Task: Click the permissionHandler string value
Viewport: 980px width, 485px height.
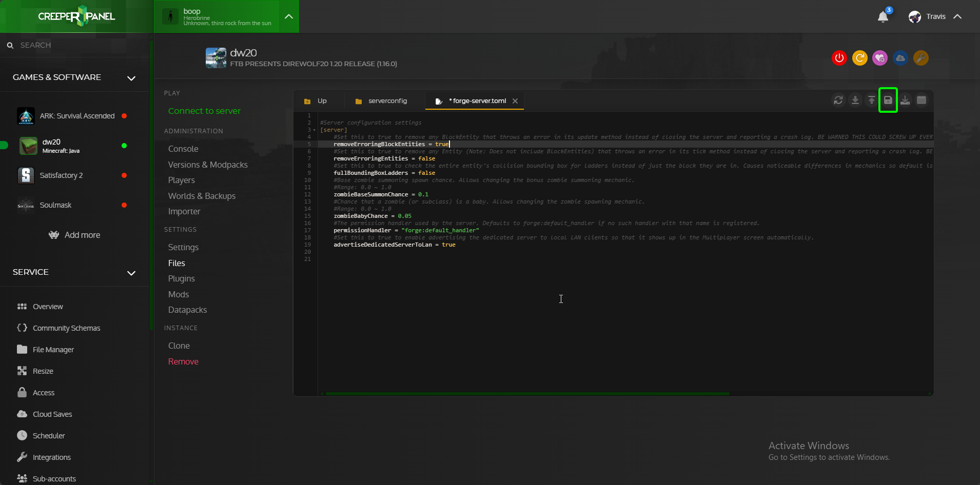Action: [440, 230]
